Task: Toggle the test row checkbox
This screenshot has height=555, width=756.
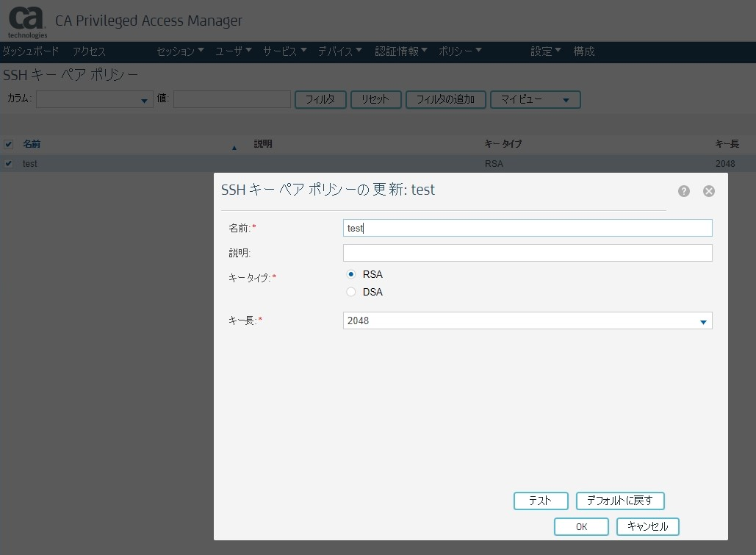Action: 9,164
